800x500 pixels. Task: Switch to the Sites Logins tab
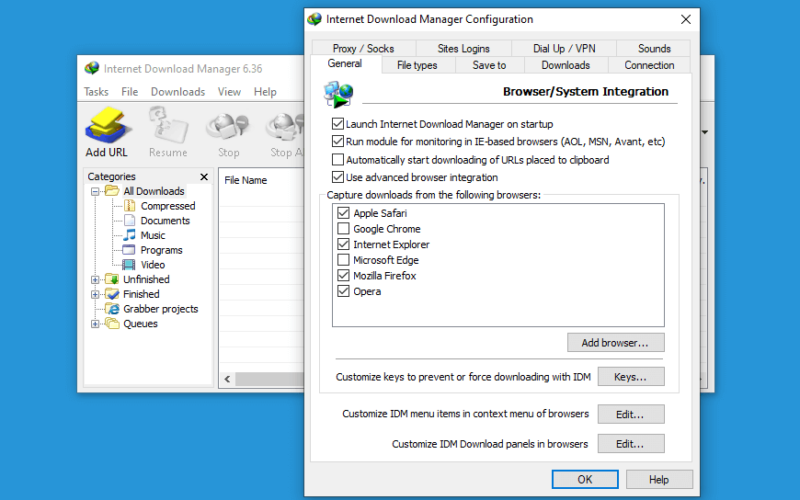tap(463, 48)
